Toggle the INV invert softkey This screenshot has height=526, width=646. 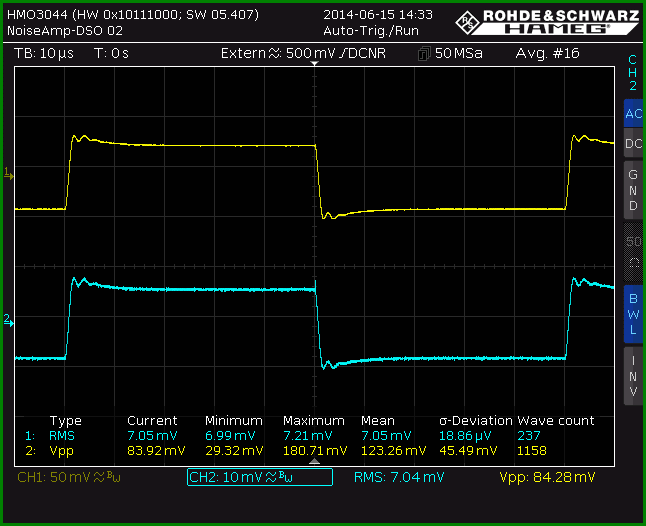click(x=633, y=376)
